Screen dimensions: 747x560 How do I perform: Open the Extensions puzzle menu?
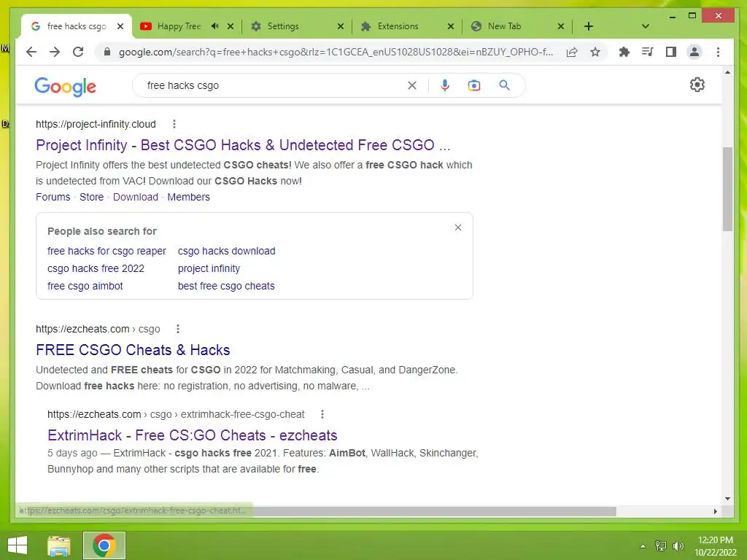[624, 52]
